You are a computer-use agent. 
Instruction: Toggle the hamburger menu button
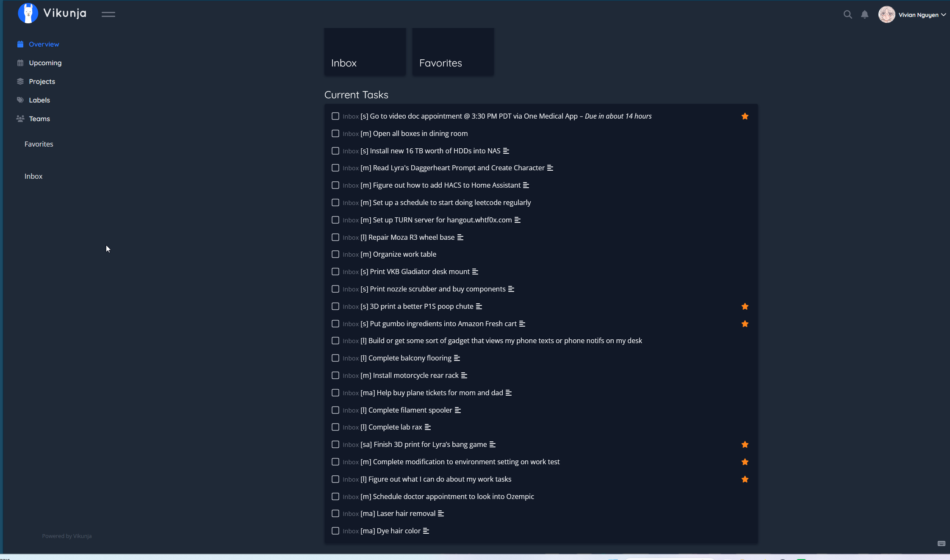(108, 14)
